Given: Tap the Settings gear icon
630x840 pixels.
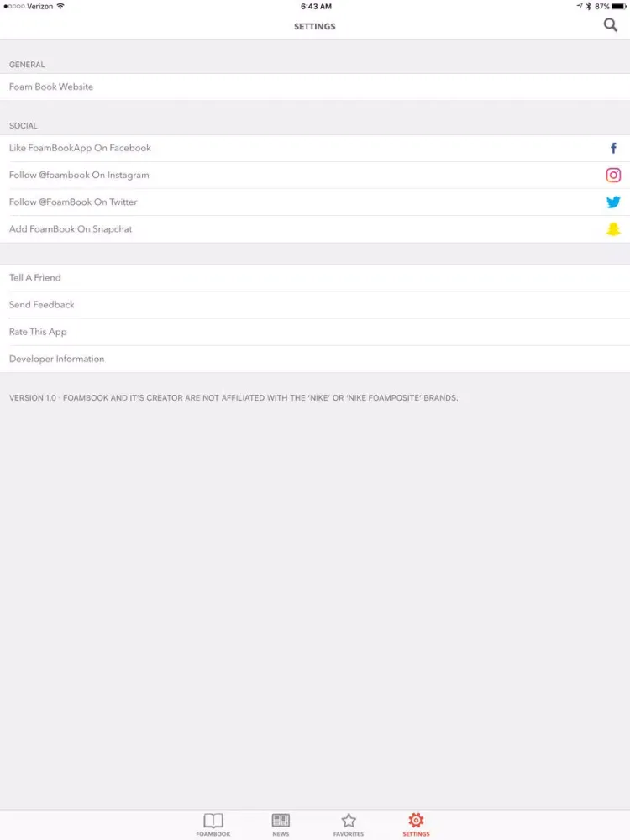Looking at the screenshot, I should click(x=416, y=821).
